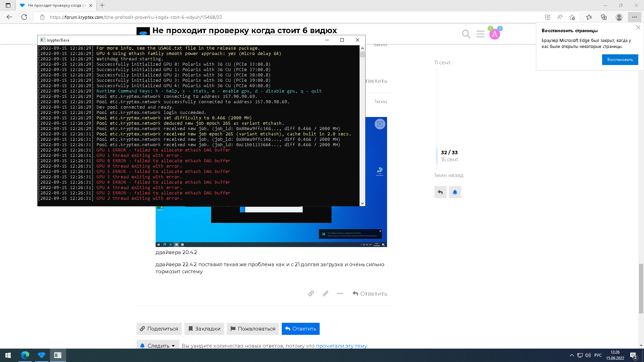This screenshot has height=362, width=644.
Task: Click the Kryptex forum logo
Action: [143, 31]
